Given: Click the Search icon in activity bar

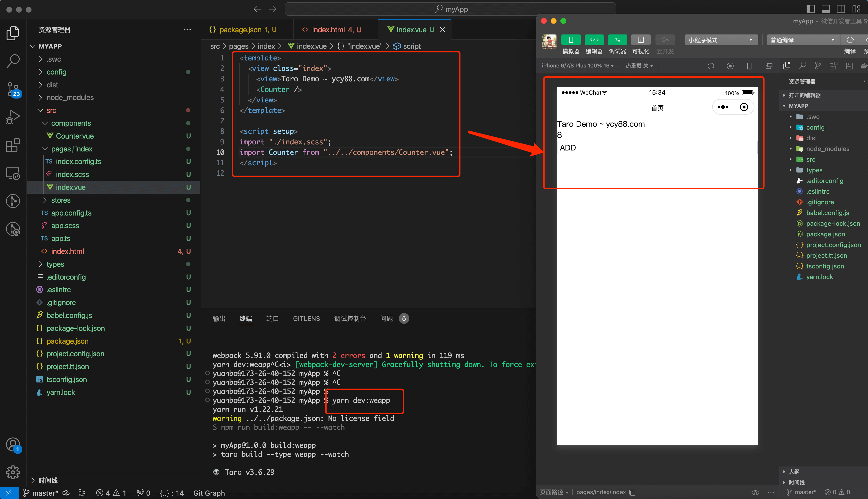Looking at the screenshot, I should [x=13, y=61].
